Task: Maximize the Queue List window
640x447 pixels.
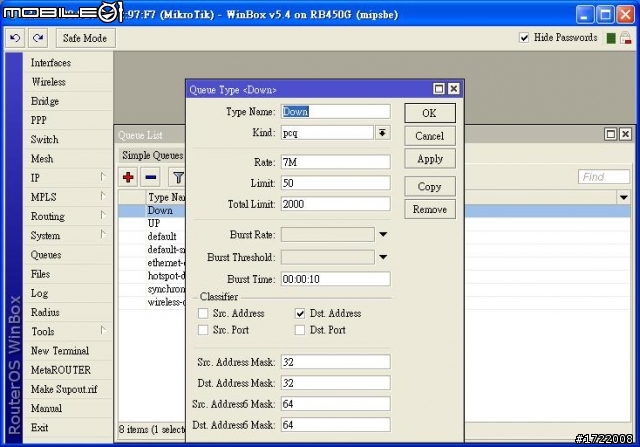Action: 611,134
